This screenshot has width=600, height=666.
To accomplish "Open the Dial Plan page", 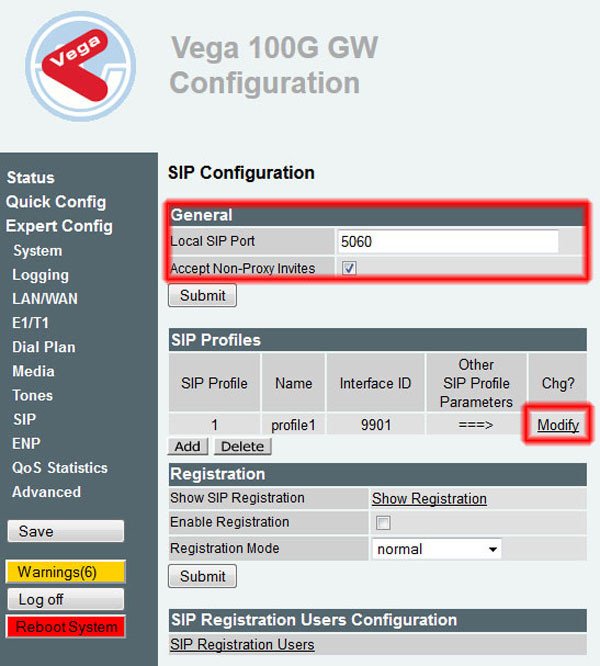I will [x=44, y=347].
